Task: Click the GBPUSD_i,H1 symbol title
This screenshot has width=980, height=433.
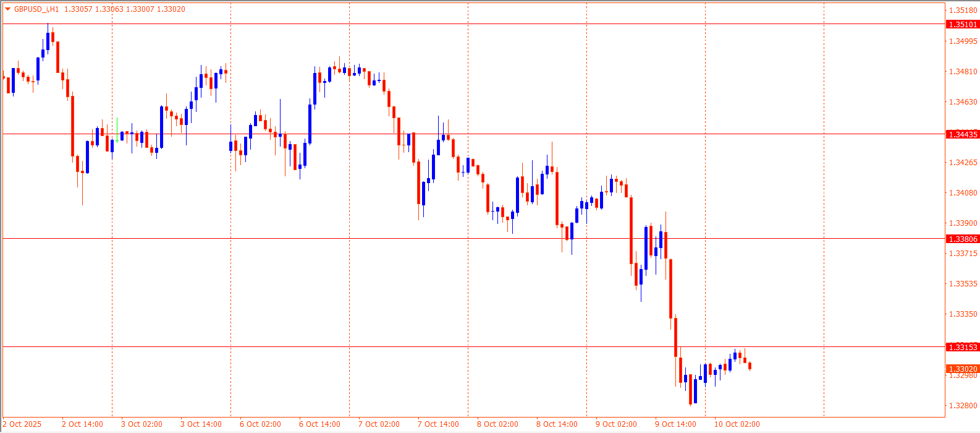Action: click(36, 9)
